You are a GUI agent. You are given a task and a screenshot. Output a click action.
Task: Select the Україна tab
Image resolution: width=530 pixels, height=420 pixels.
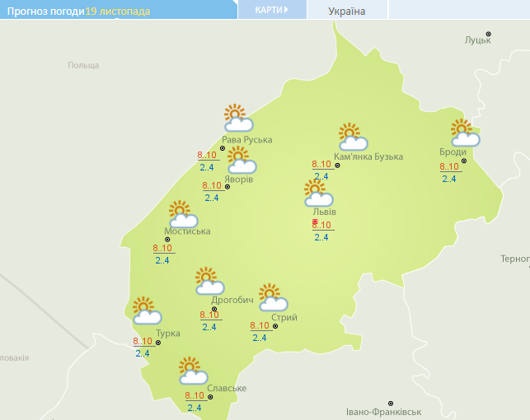[347, 11]
